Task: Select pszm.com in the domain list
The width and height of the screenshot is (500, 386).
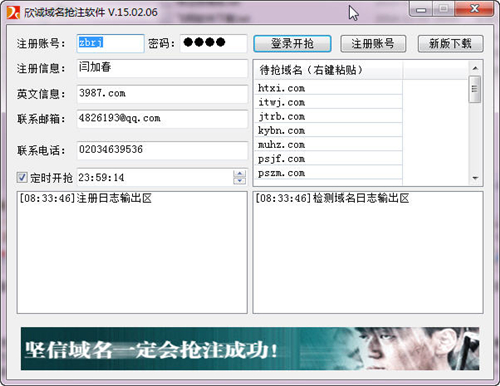Action: (328, 173)
